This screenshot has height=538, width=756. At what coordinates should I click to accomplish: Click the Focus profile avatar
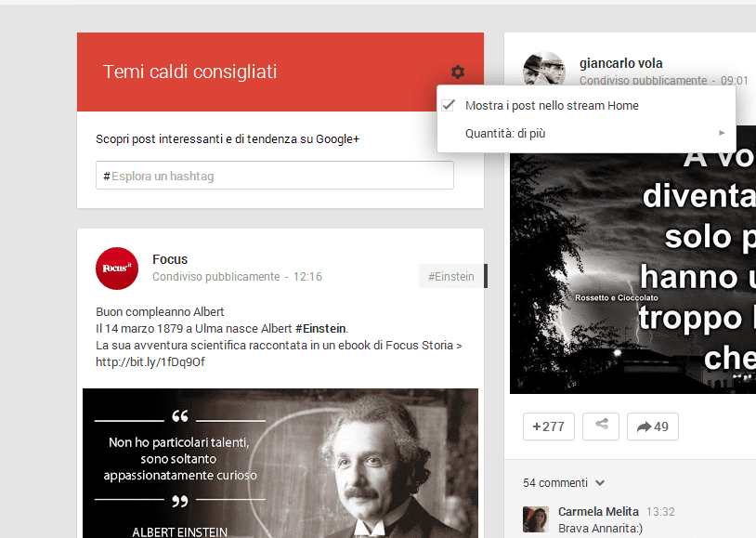[117, 269]
